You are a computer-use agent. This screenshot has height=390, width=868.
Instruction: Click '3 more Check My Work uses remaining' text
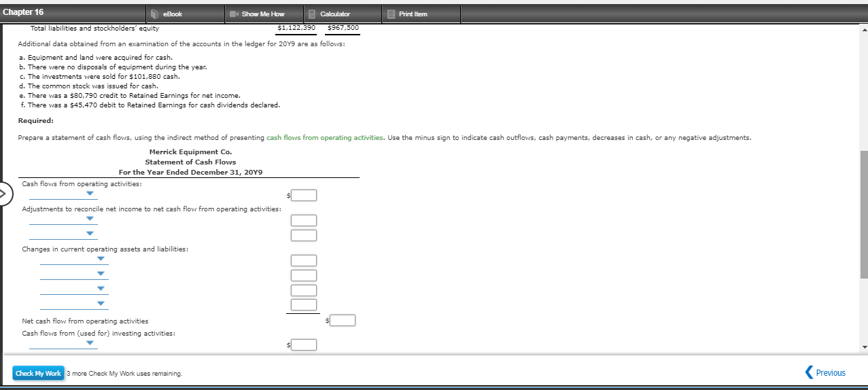coord(124,374)
